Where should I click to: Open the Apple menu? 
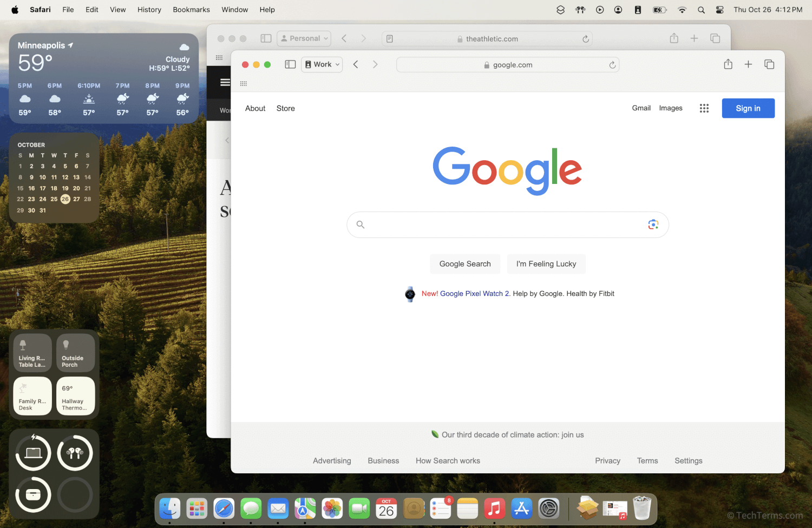coord(15,10)
